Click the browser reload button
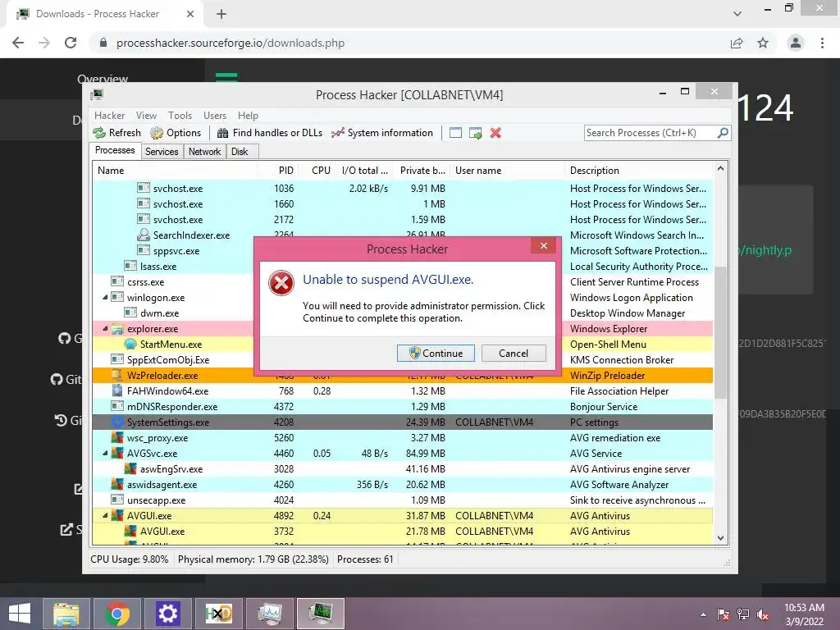 (71, 43)
